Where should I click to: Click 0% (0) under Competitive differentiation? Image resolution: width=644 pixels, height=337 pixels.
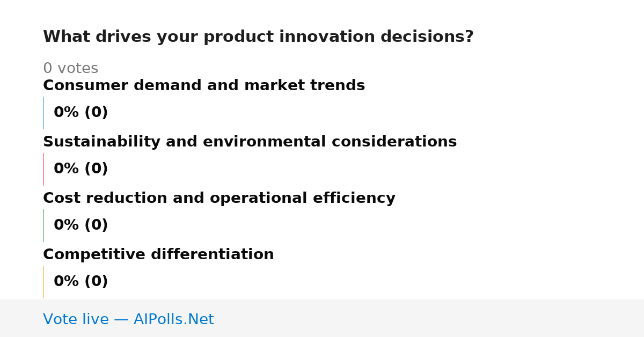81,282
